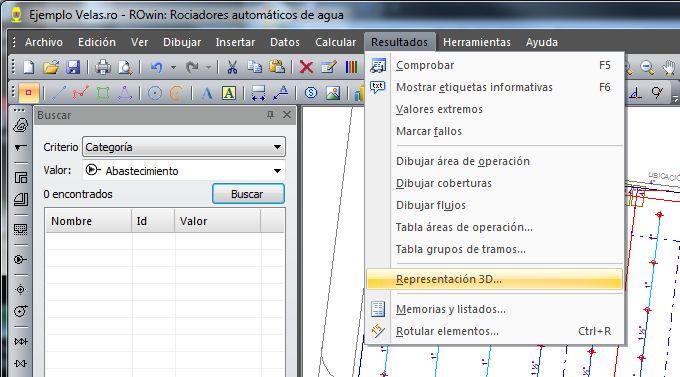Open the Calcular menu
Screen dimensions: 680x377
[336, 42]
